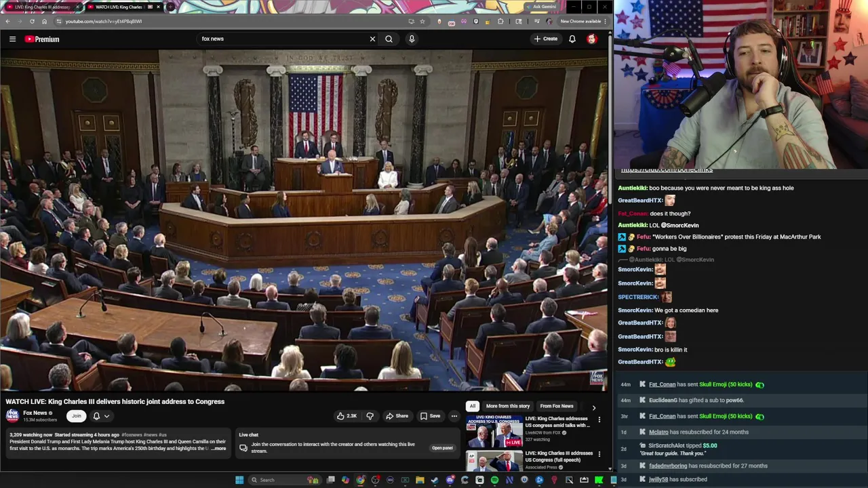Click 'New Chrome available' update button
Image resolution: width=868 pixels, height=488 pixels.
pos(582,21)
